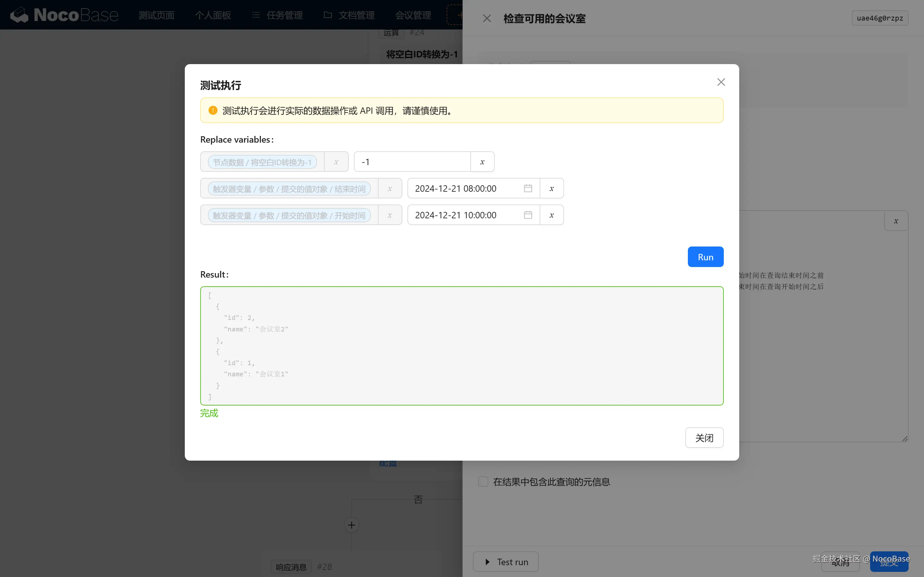Viewport: 924px width, 577px height.
Task: Open the 会议管理 menu item
Action: 413,15
